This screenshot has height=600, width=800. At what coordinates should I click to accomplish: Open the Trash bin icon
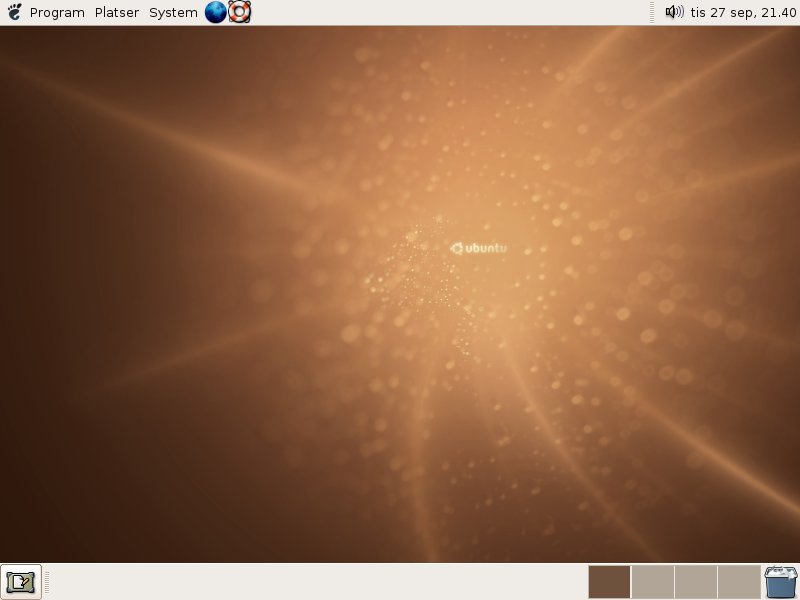click(x=781, y=582)
